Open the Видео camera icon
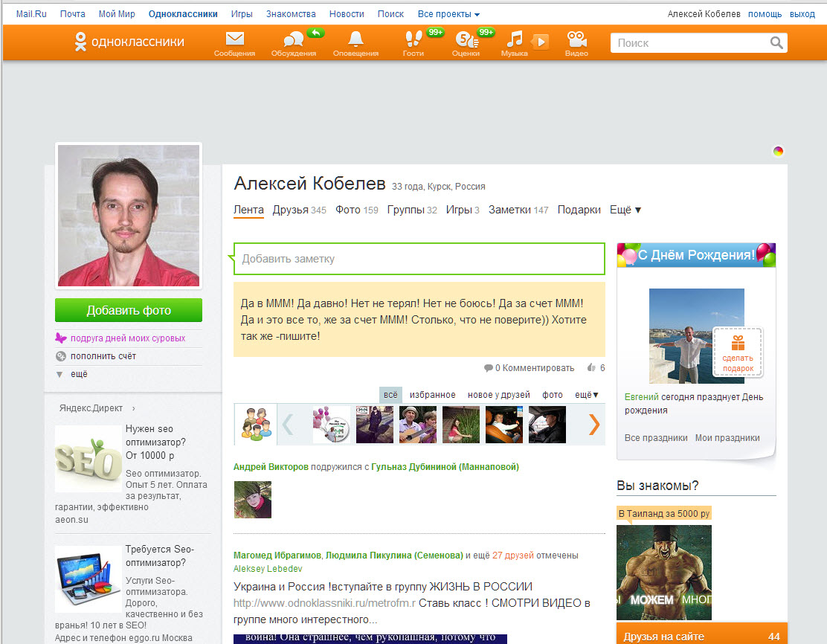 [x=576, y=39]
